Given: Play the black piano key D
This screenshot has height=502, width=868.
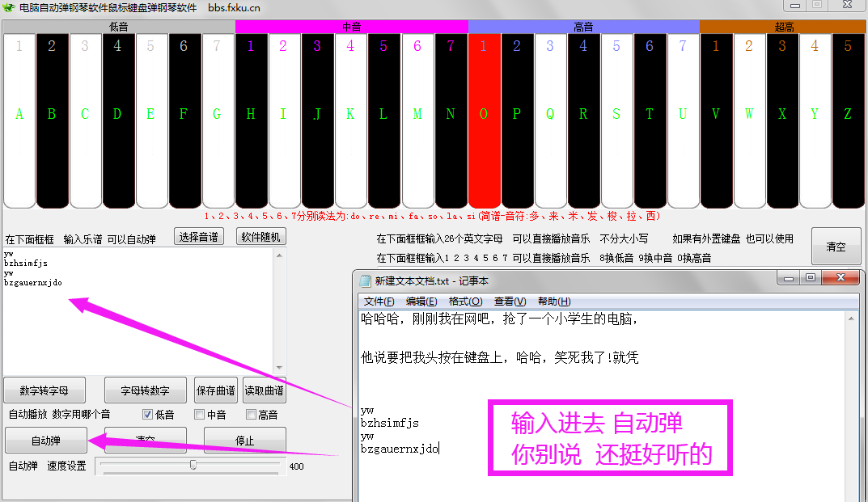Looking at the screenshot, I should point(118,120).
